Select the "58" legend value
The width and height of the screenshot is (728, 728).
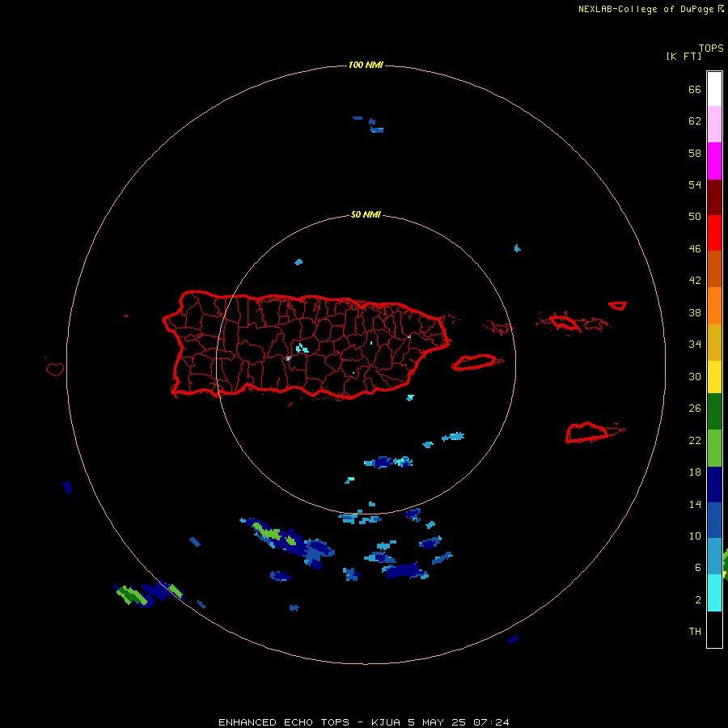tap(695, 153)
